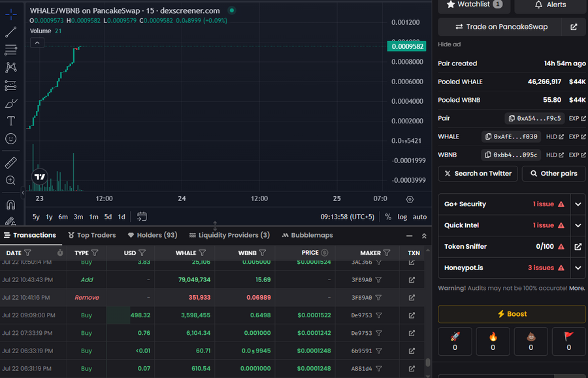This screenshot has width=588, height=378.
Task: Click the Trade on PancakeSwap button
Action: point(501,27)
